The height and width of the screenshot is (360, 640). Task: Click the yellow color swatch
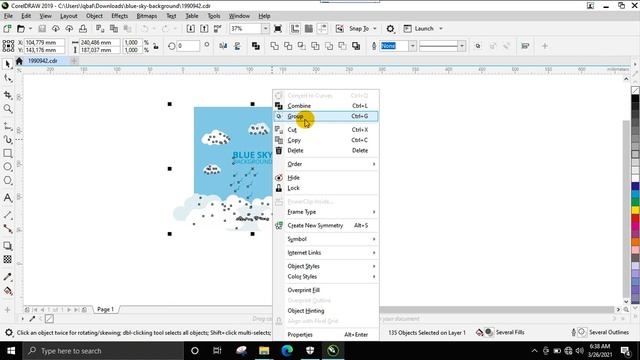tap(636, 211)
